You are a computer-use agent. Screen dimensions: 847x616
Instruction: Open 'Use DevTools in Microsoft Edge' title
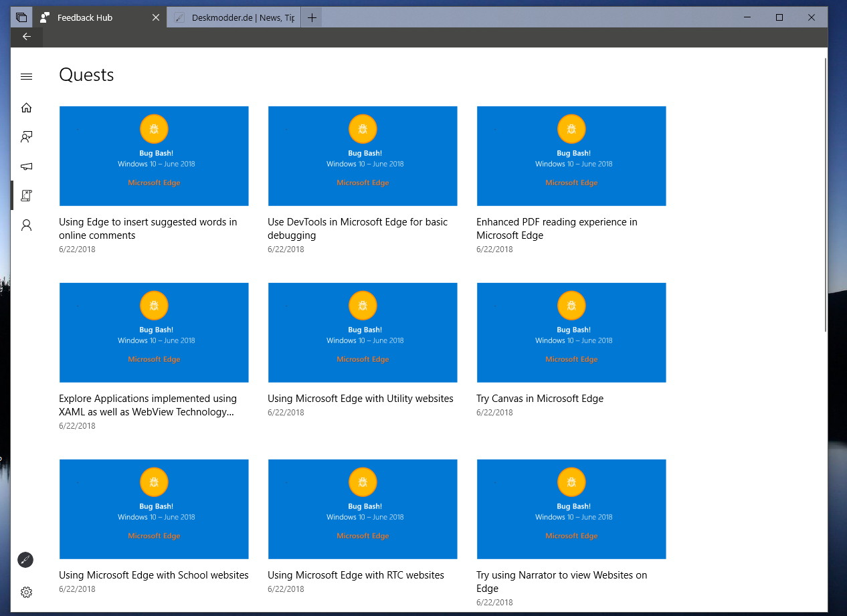(358, 229)
